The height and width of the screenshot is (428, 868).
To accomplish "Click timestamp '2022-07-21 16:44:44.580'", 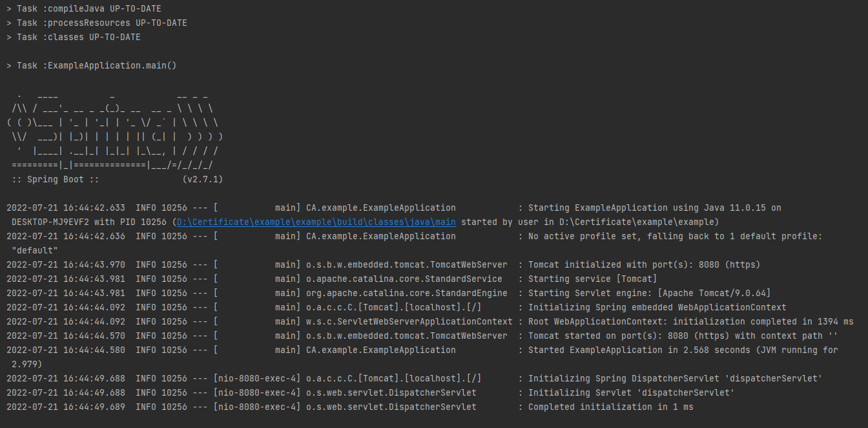I will click(x=66, y=350).
